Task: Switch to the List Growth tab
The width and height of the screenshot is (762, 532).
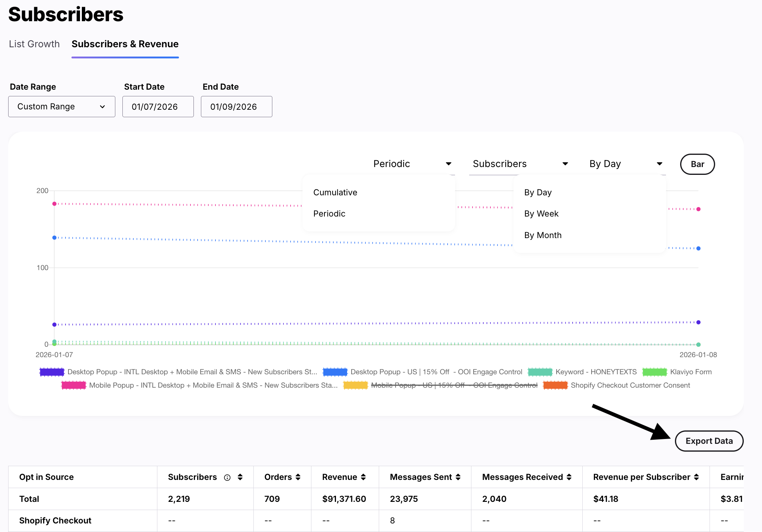Action: (34, 44)
